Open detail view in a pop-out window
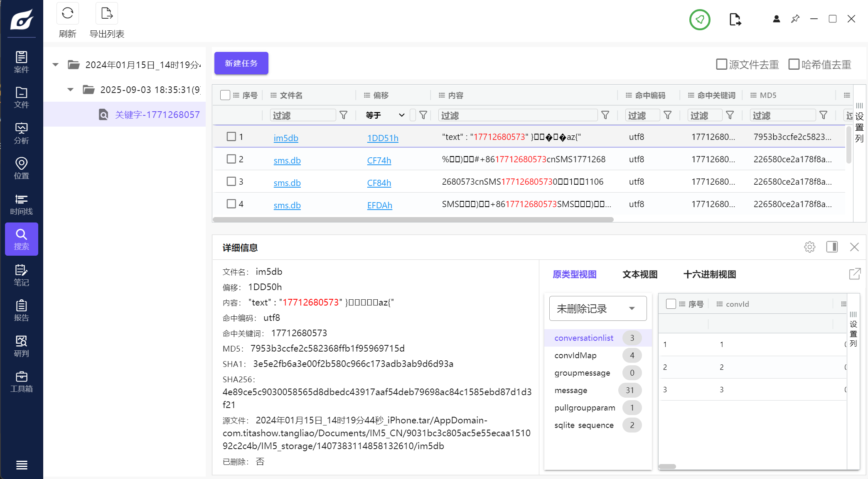This screenshot has width=868, height=479. 854,274
